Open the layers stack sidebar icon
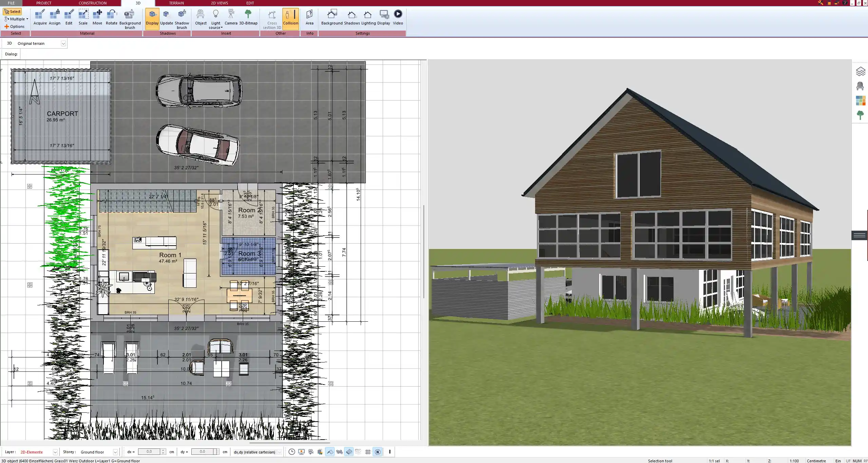The height and width of the screenshot is (463, 868). (x=861, y=71)
